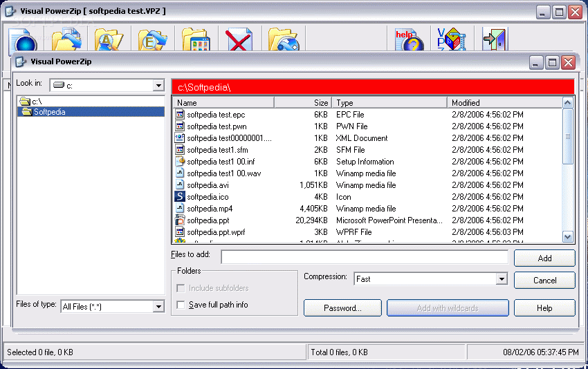
Task: Select file softpedia test1 00.wav
Action: click(224, 173)
